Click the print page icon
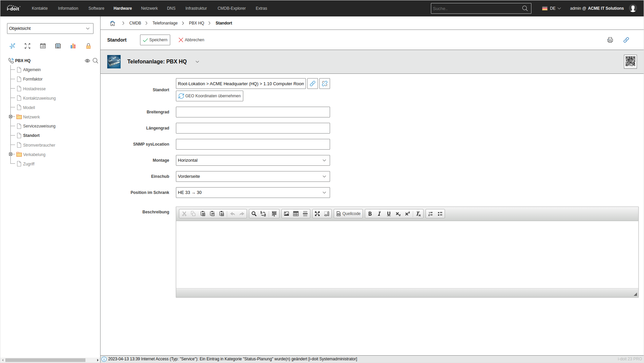The height and width of the screenshot is (363, 644). tap(610, 40)
